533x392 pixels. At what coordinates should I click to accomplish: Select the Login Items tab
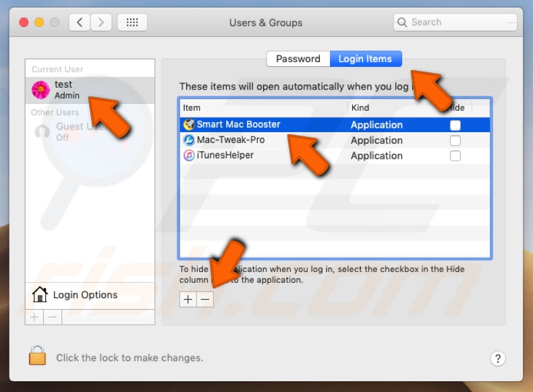(366, 59)
